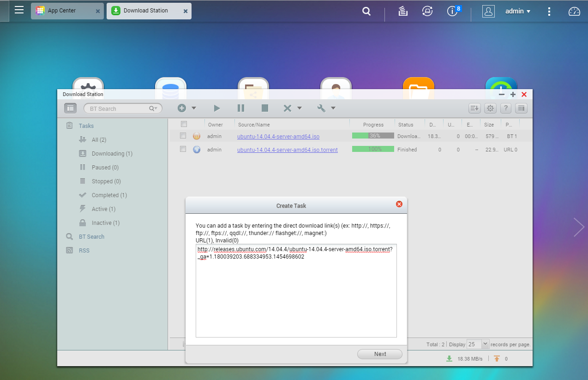Open event notifications with badge 8
The width and height of the screenshot is (588, 380).
[452, 12]
